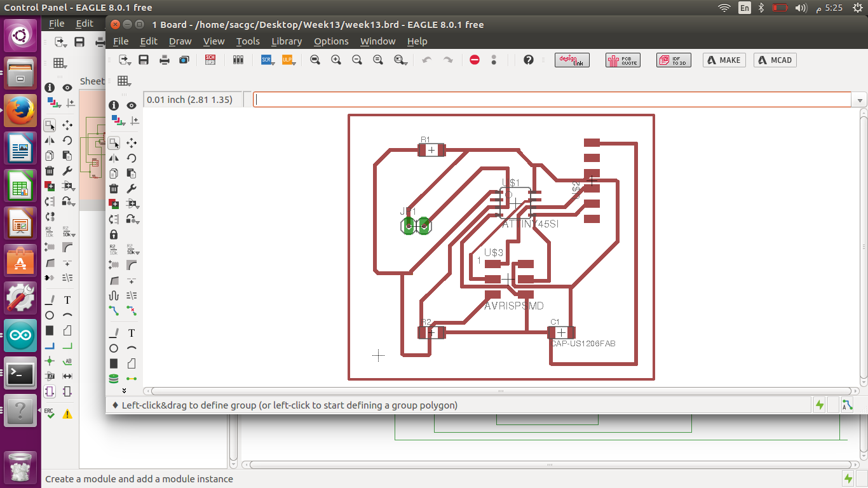
Task: Open the IDF to 3D tool
Action: point(673,60)
